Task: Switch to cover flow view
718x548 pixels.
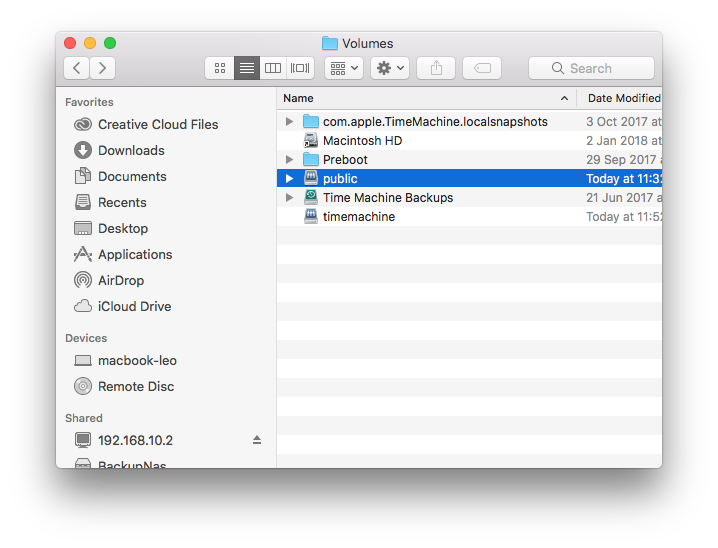Action: (300, 68)
